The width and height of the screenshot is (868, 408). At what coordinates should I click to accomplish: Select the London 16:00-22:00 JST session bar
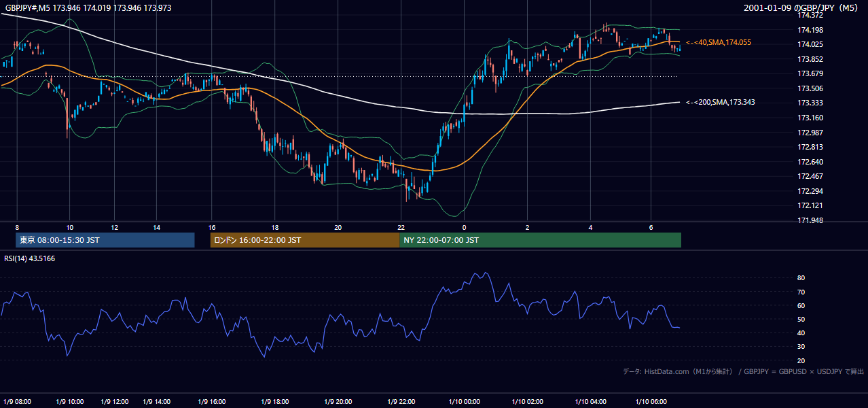[x=305, y=240]
